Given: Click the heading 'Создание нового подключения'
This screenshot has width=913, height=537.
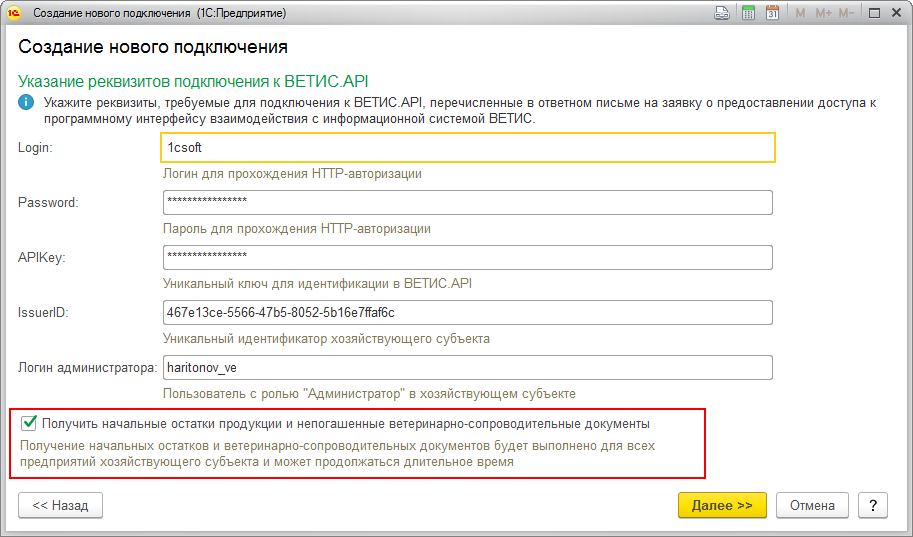Looking at the screenshot, I should click(153, 47).
